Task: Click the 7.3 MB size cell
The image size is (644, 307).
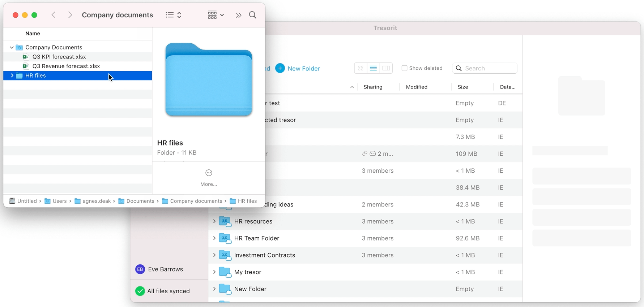Action: (x=465, y=137)
